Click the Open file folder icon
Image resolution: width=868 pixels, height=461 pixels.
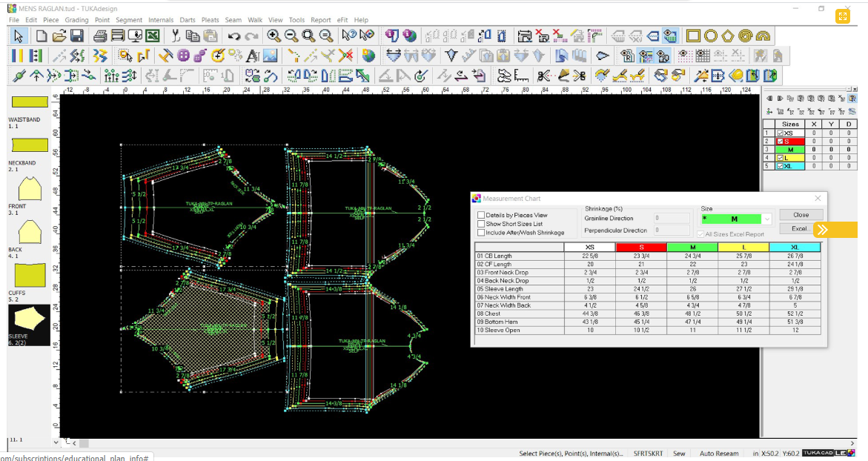coord(59,36)
